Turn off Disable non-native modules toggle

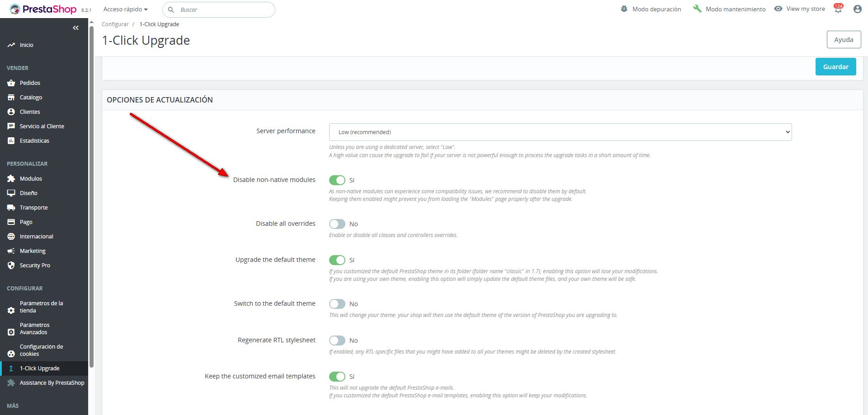pos(337,180)
